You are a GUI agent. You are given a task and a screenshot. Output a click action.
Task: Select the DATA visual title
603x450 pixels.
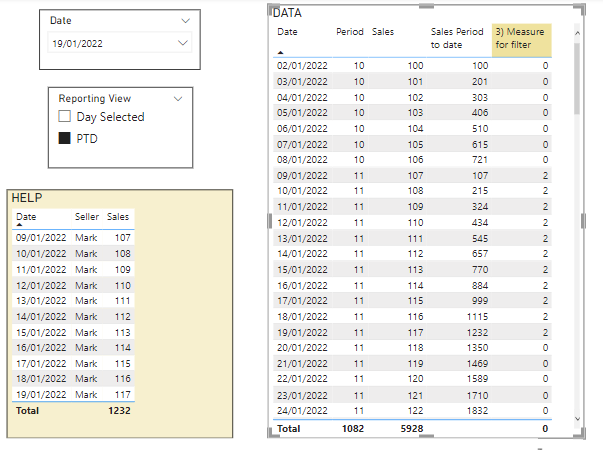click(x=287, y=13)
